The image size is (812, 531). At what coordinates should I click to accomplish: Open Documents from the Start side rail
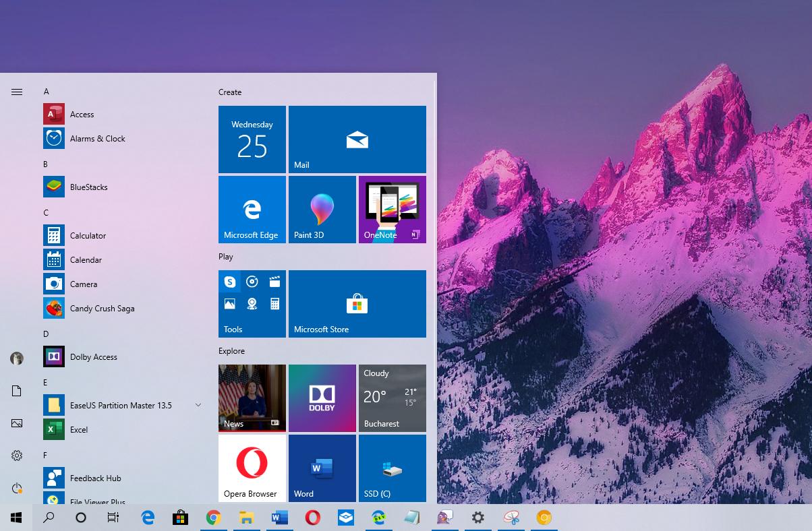pos(17,391)
